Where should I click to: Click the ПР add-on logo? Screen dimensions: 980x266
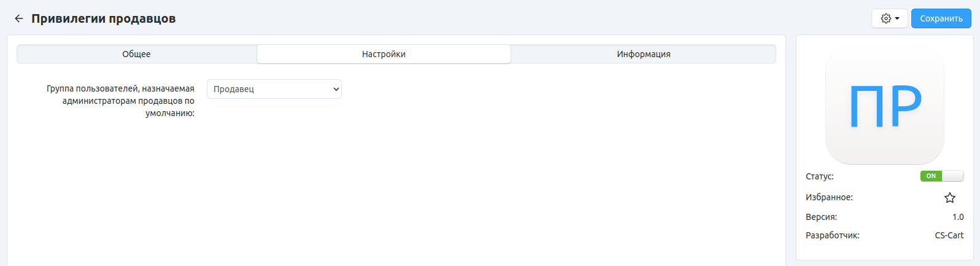[884, 105]
